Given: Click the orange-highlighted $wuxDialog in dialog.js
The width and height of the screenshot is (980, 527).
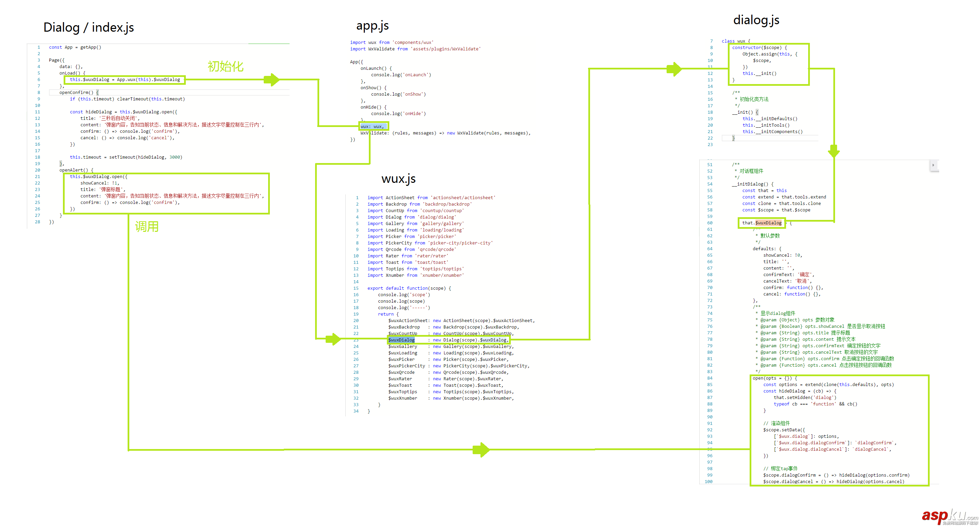Looking at the screenshot, I should [768, 223].
